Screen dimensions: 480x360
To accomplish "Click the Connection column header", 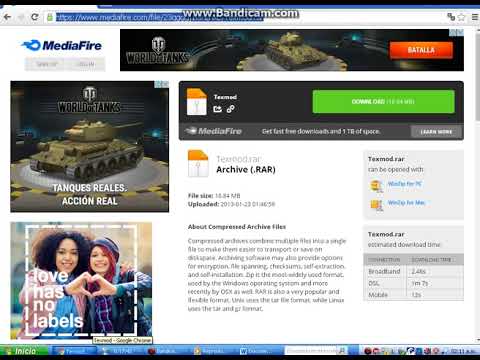I will coord(384,260).
